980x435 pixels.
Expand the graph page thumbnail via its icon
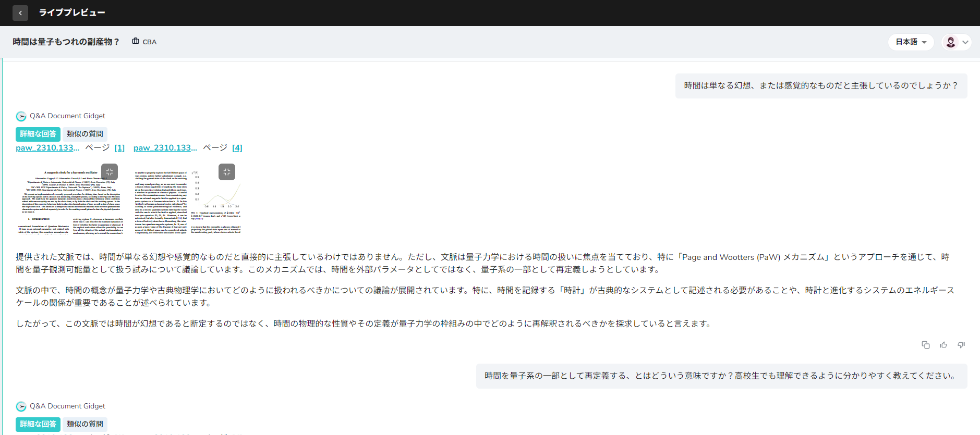[x=227, y=172]
